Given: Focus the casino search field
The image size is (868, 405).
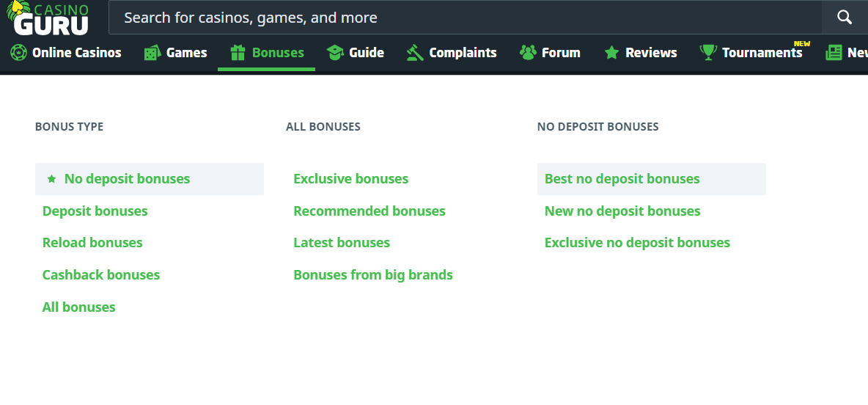Looking at the screenshot, I should pos(462,18).
